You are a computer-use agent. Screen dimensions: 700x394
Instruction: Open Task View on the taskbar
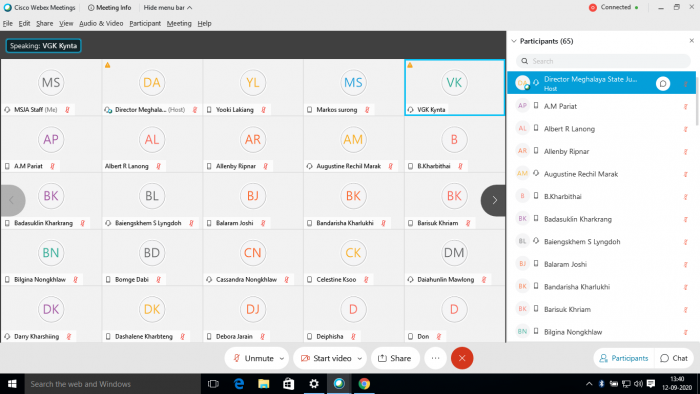[x=213, y=384]
